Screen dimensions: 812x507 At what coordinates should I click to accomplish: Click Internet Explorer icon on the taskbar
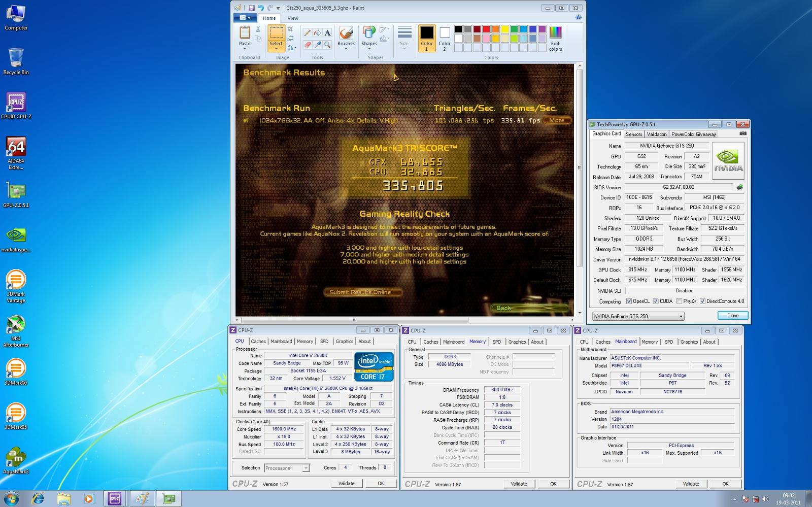point(38,499)
